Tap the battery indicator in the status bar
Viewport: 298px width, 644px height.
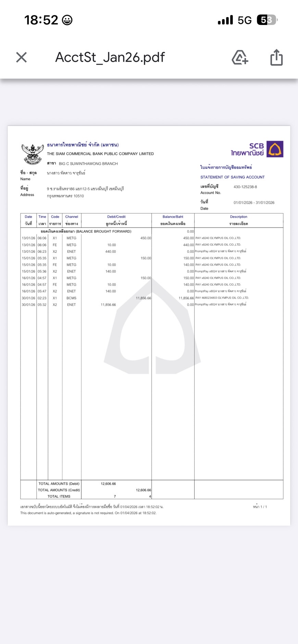point(267,20)
